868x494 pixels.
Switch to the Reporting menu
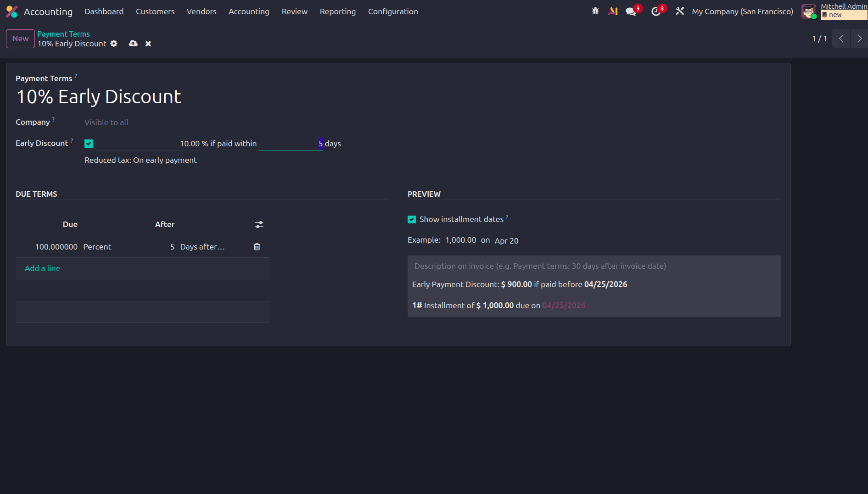coord(337,11)
